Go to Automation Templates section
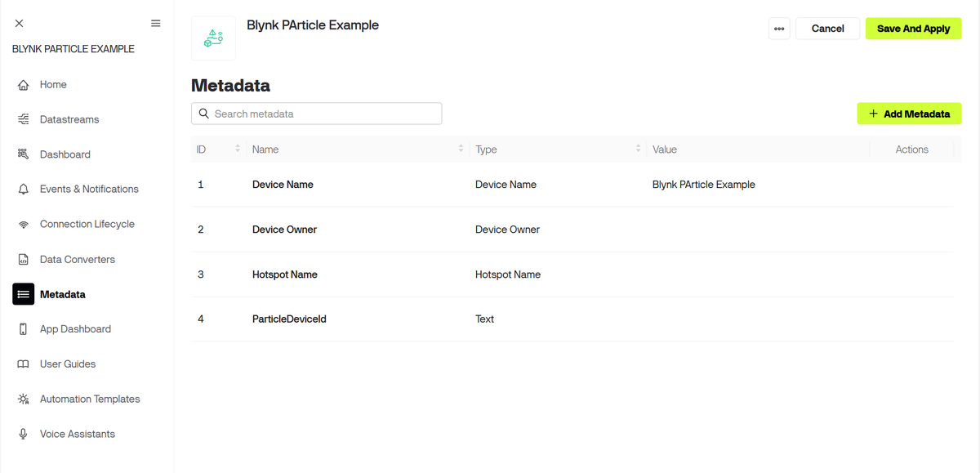 (x=90, y=399)
